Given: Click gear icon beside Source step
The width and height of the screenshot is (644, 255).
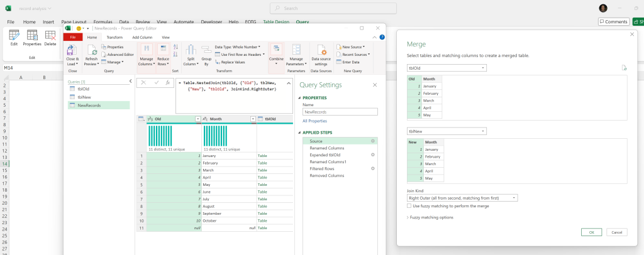Looking at the screenshot, I should (373, 141).
